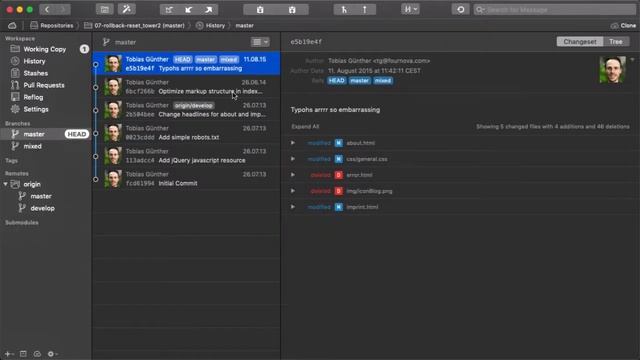Viewport: 640px width, 360px height.
Task: Click the cloud account icon at sidebar bottom
Action: point(37,354)
